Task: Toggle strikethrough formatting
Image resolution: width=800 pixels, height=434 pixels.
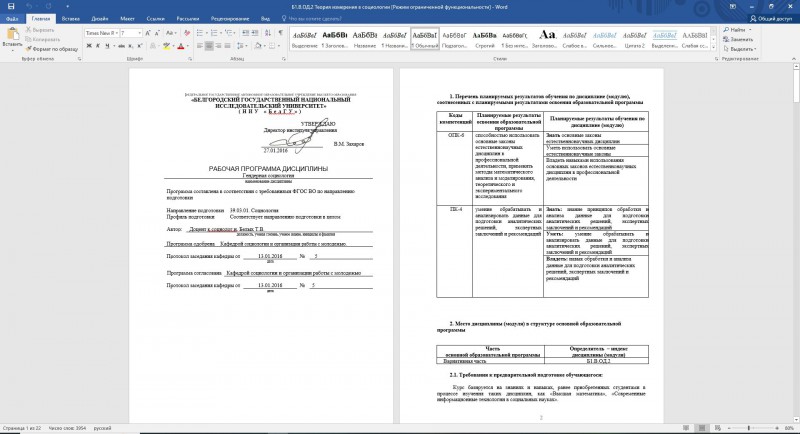Action: [121, 46]
